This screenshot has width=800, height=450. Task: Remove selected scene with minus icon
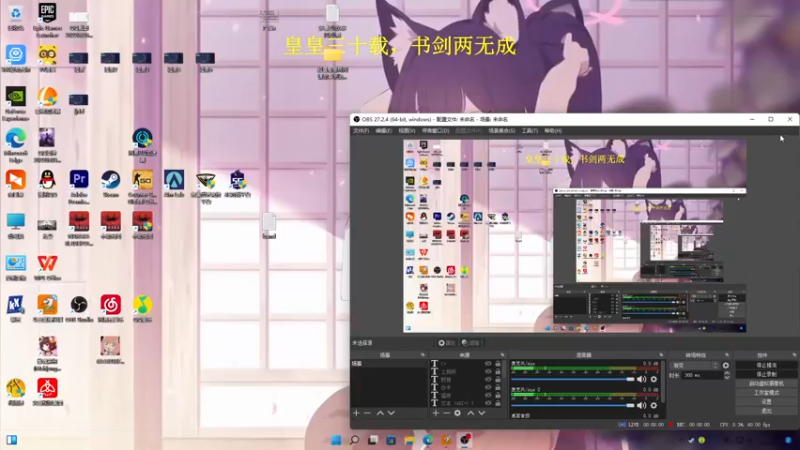click(367, 413)
